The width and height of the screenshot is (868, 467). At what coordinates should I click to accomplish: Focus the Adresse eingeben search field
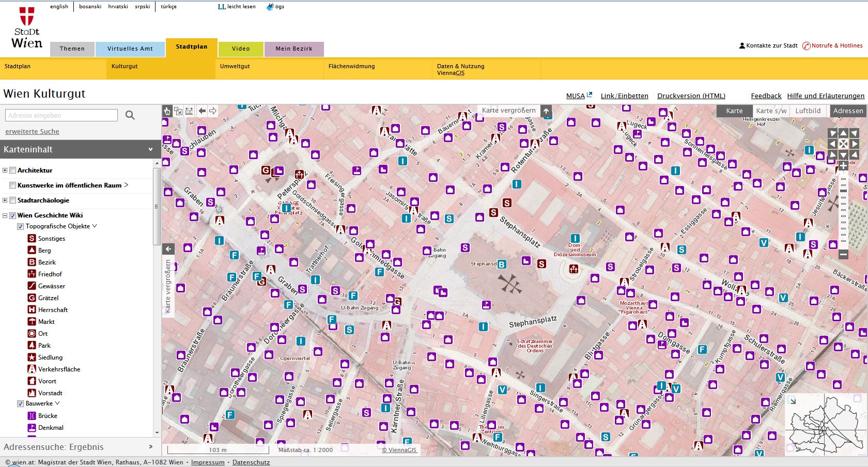61,115
